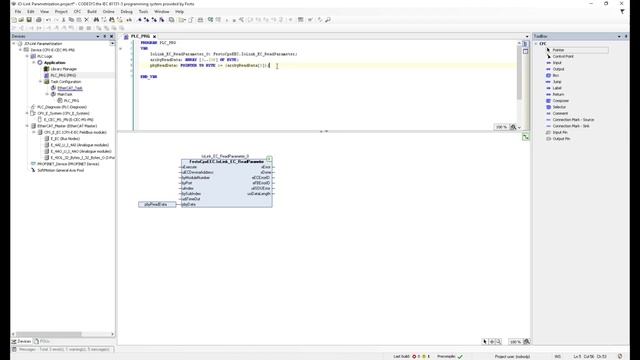Close the PLC_PRG editor tab
This screenshot has width=640, height=360.
click(x=154, y=37)
